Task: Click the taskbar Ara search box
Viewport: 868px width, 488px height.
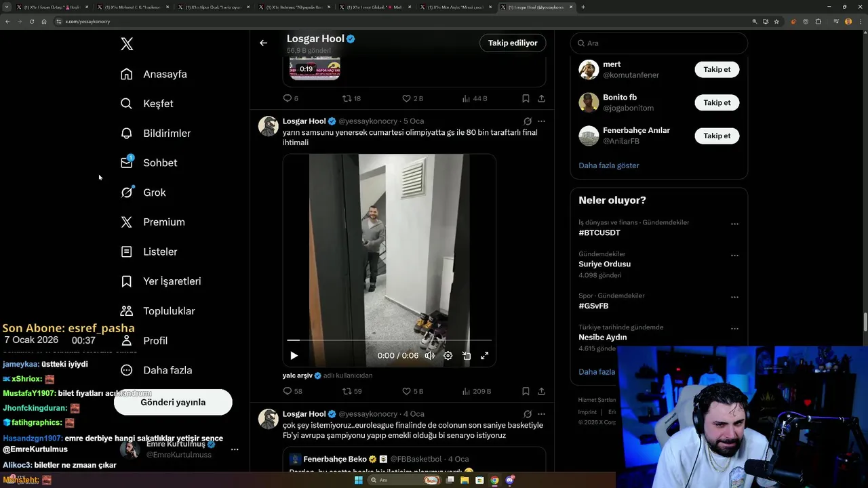Action: pos(404,480)
